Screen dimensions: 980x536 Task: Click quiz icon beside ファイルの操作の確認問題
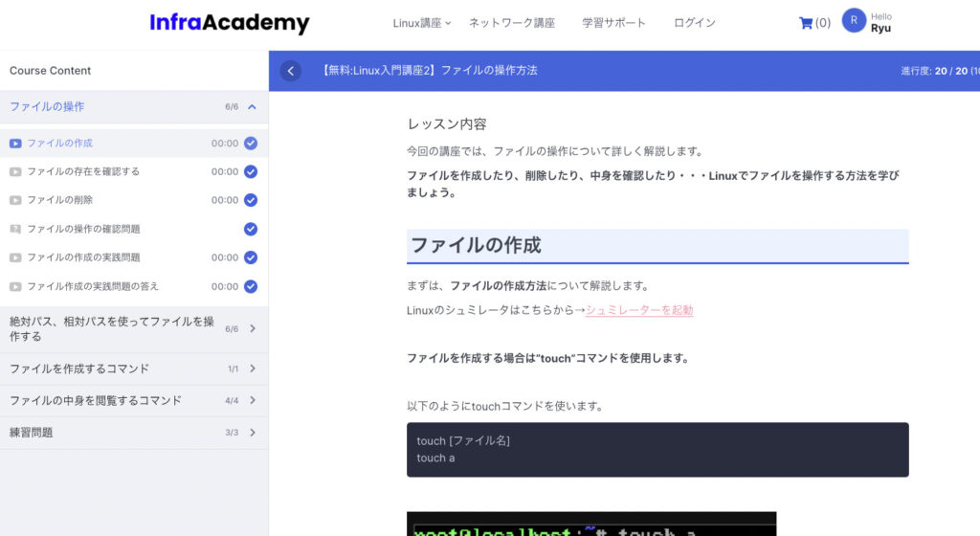(15, 230)
